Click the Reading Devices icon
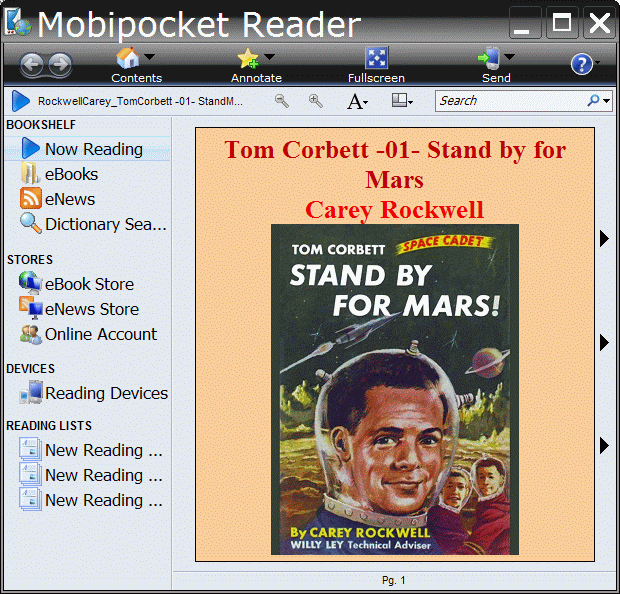620x594 pixels. pyautogui.click(x=31, y=392)
